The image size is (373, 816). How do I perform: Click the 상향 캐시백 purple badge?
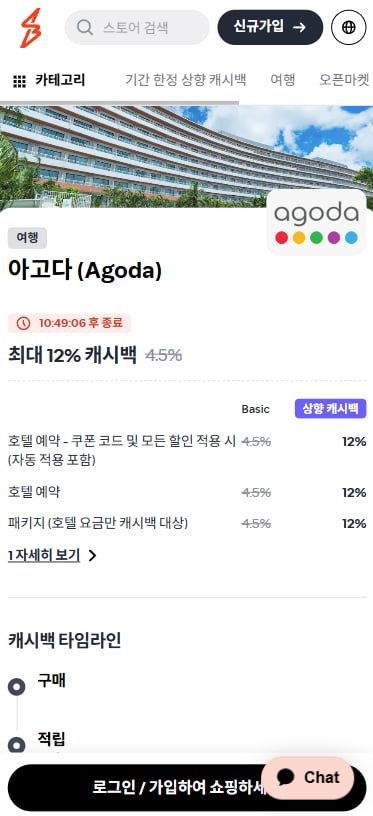[330, 409]
